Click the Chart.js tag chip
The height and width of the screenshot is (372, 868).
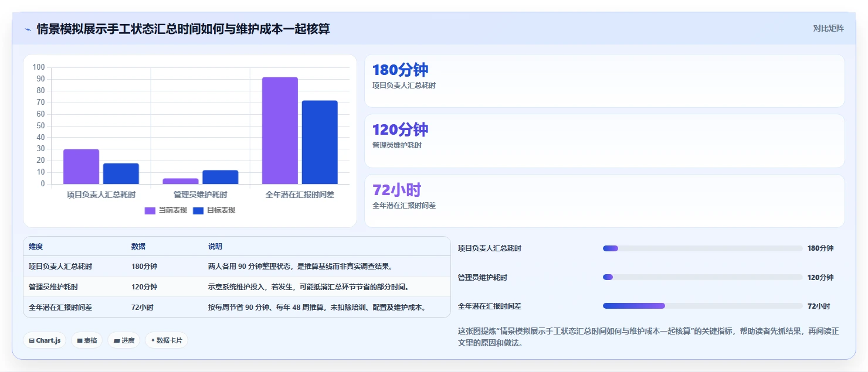(x=45, y=340)
